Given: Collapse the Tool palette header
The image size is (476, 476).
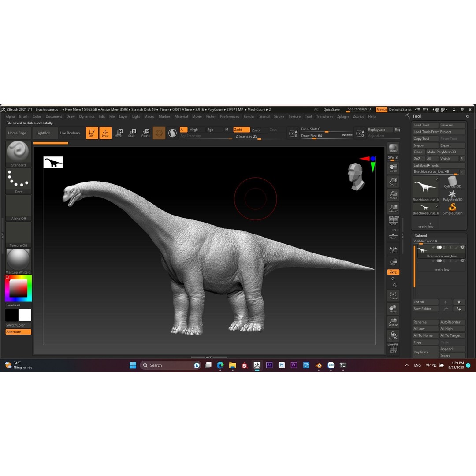Looking at the screenshot, I should point(416,116).
